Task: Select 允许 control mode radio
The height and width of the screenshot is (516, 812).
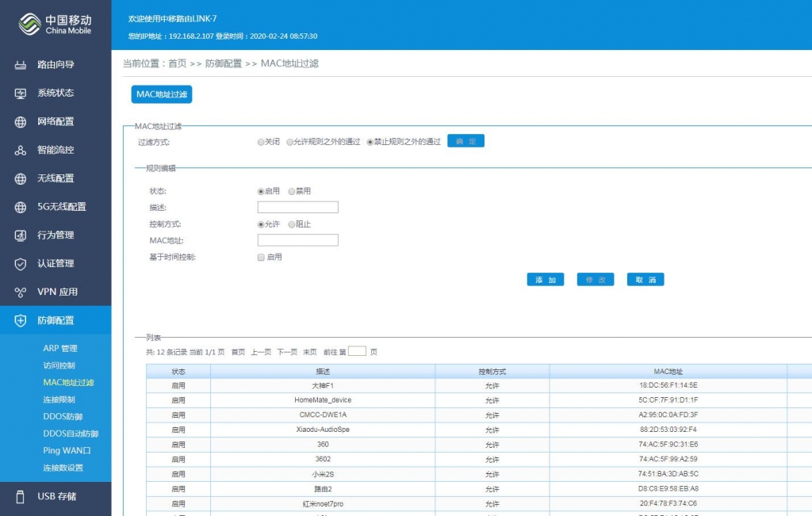Action: [x=261, y=224]
